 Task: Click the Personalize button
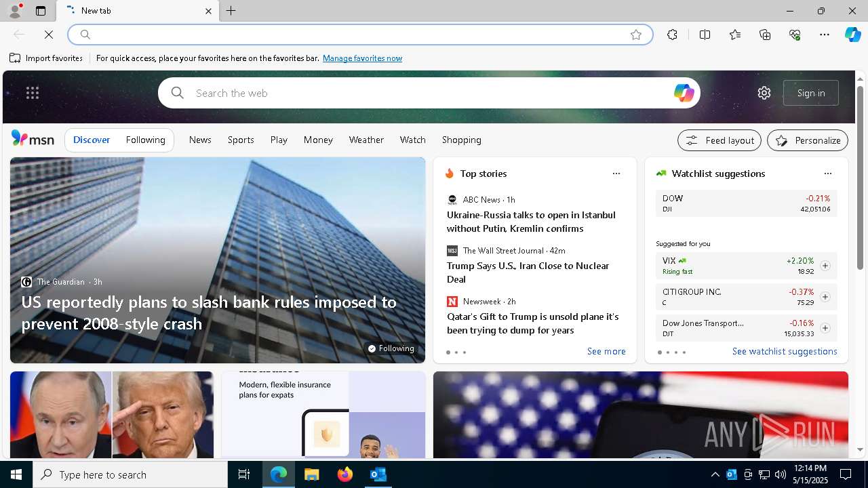pos(808,140)
